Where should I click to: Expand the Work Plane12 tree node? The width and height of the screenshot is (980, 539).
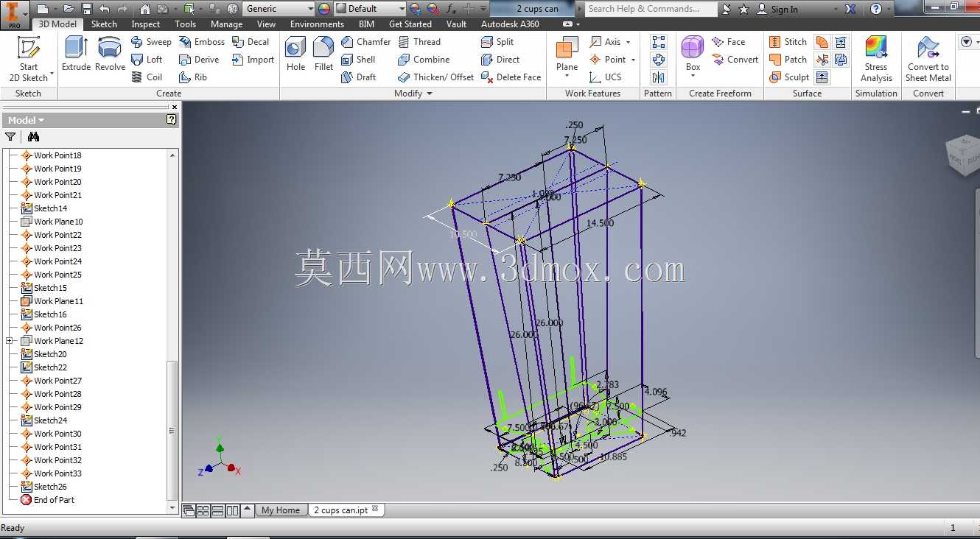10,341
